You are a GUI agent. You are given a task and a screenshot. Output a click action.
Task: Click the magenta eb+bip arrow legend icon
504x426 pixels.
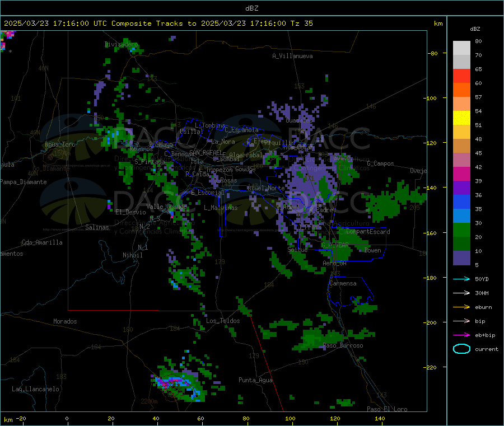(461, 335)
